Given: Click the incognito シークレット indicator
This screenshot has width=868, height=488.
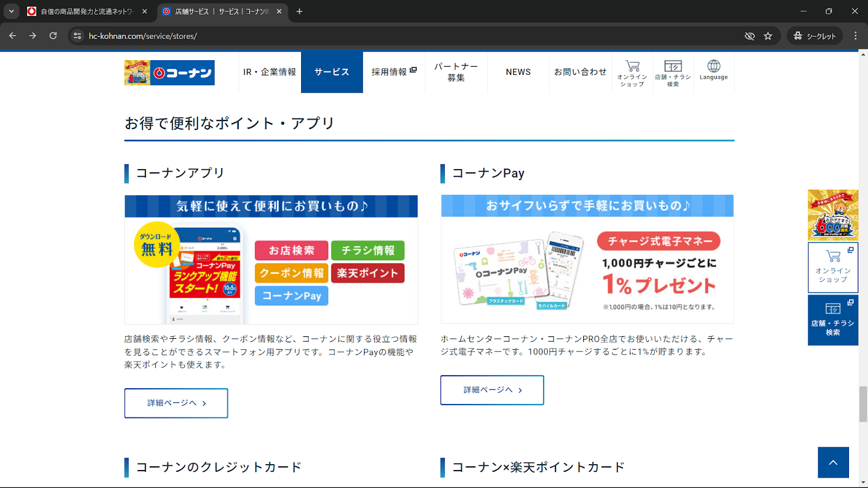Looking at the screenshot, I should click(x=815, y=36).
